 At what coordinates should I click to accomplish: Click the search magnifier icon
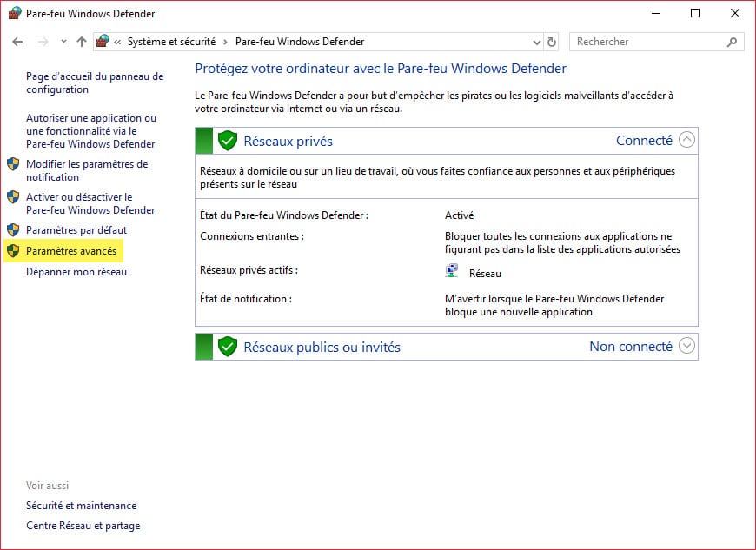732,43
